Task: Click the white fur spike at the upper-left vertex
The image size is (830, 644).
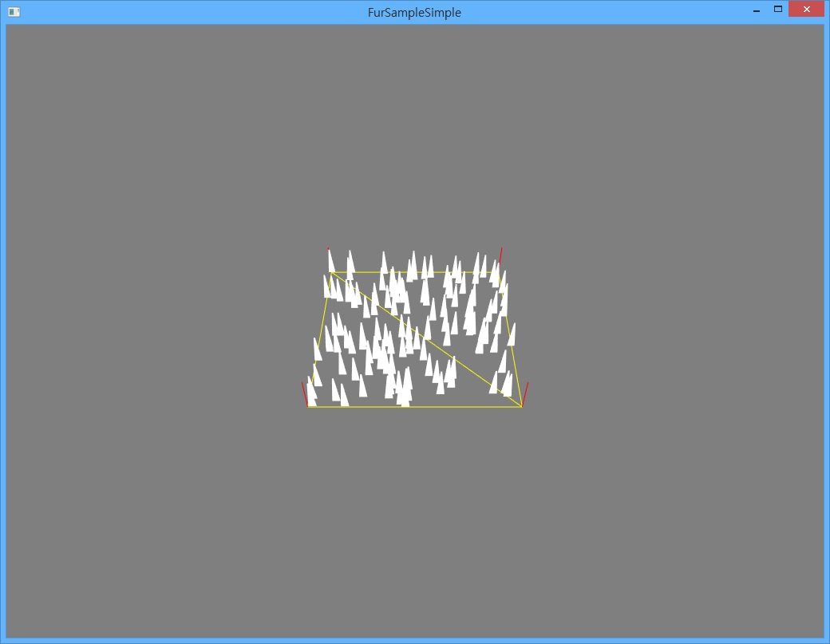Action: point(331,261)
